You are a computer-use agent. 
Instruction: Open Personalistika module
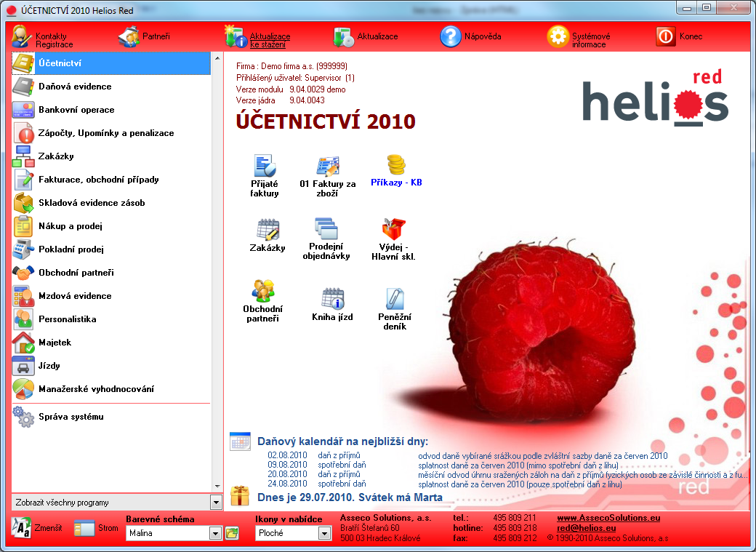(111, 319)
